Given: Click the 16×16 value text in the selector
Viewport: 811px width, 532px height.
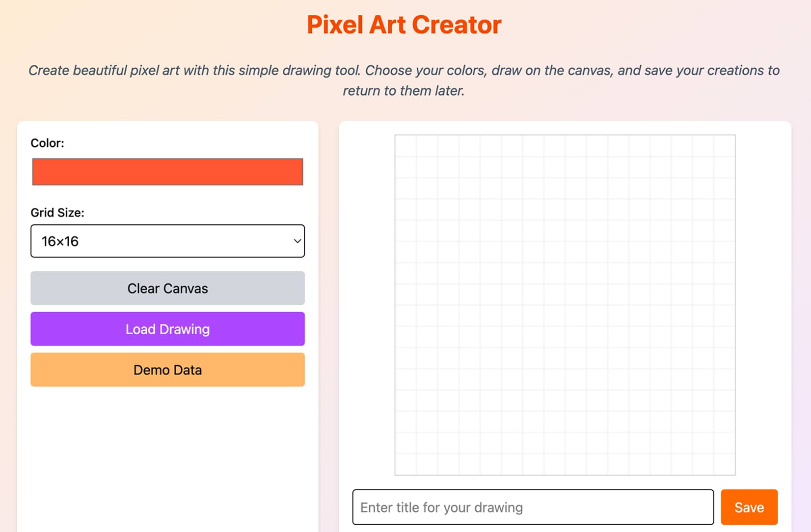Looking at the screenshot, I should click(60, 241).
